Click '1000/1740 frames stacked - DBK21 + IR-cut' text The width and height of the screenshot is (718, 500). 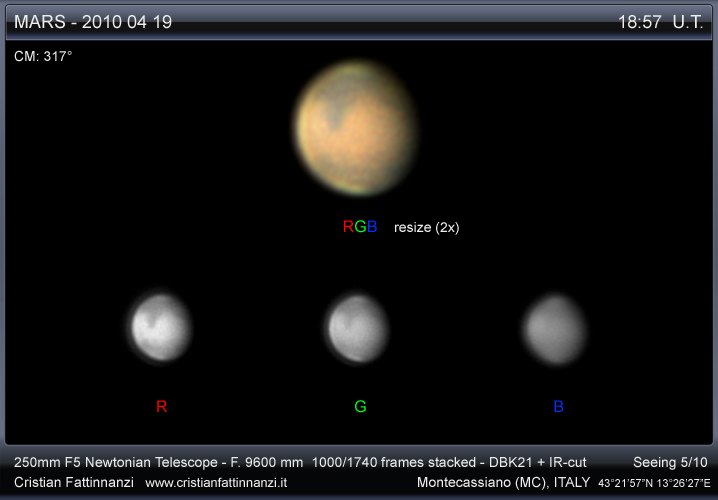pos(449,462)
